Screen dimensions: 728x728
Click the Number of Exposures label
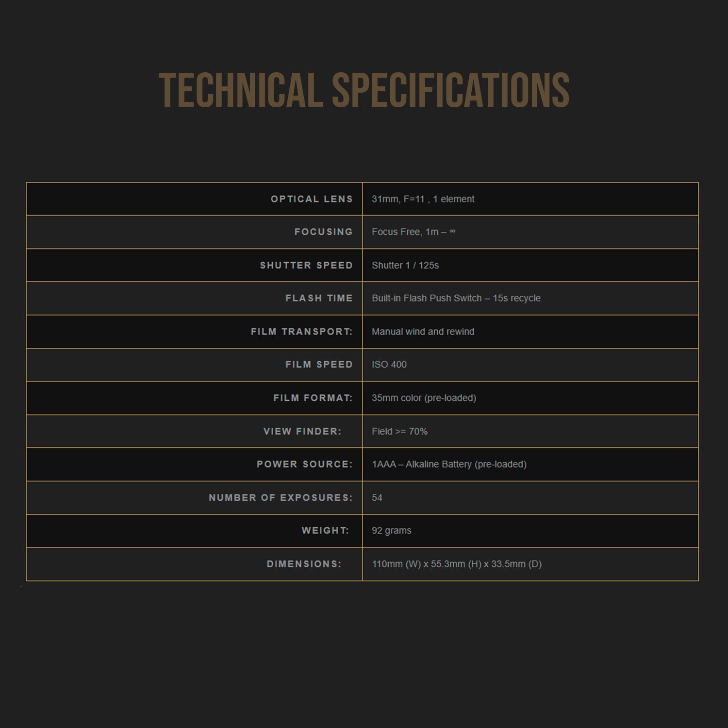point(281,498)
